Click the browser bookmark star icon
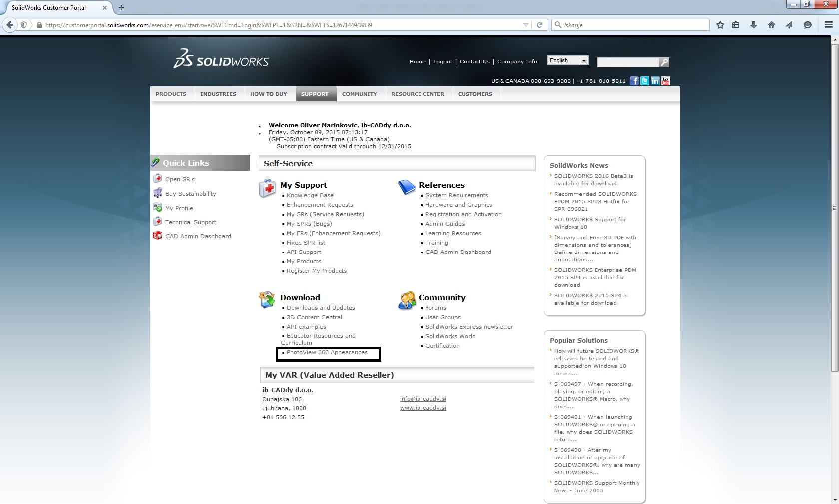Viewport: 839px width, 504px height. click(720, 25)
